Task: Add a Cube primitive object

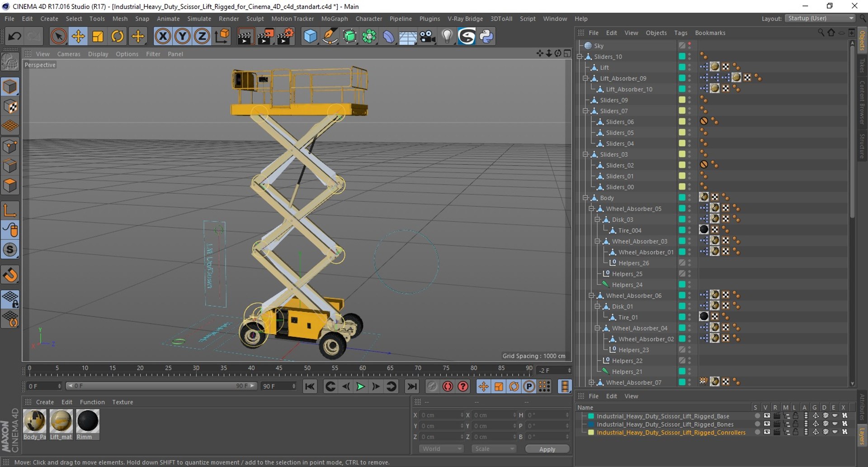Action: coord(310,36)
